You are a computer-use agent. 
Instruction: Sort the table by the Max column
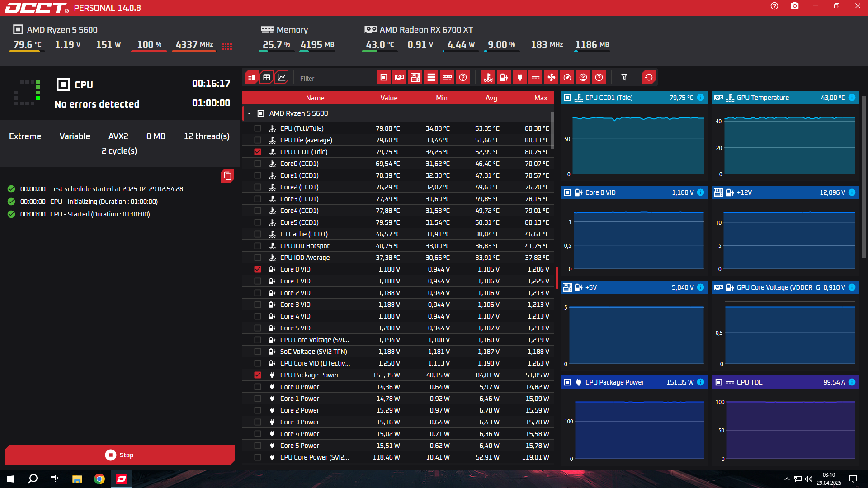[x=540, y=98]
